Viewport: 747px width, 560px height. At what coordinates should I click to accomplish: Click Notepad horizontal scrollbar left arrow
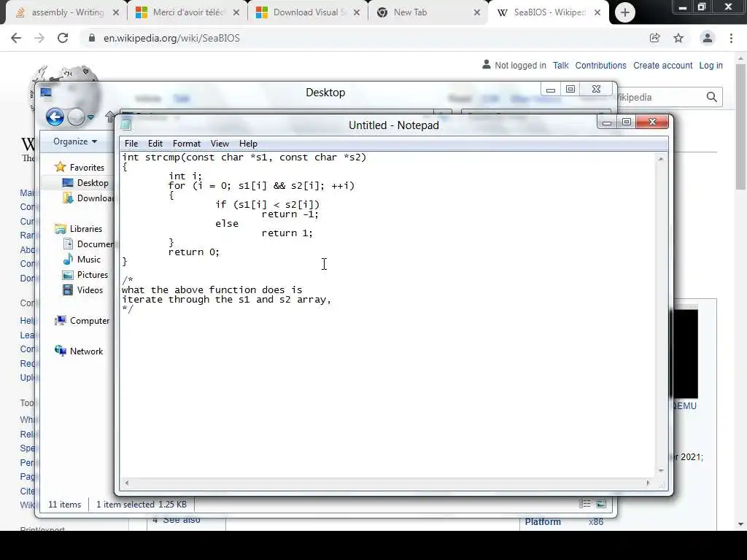pyautogui.click(x=127, y=483)
